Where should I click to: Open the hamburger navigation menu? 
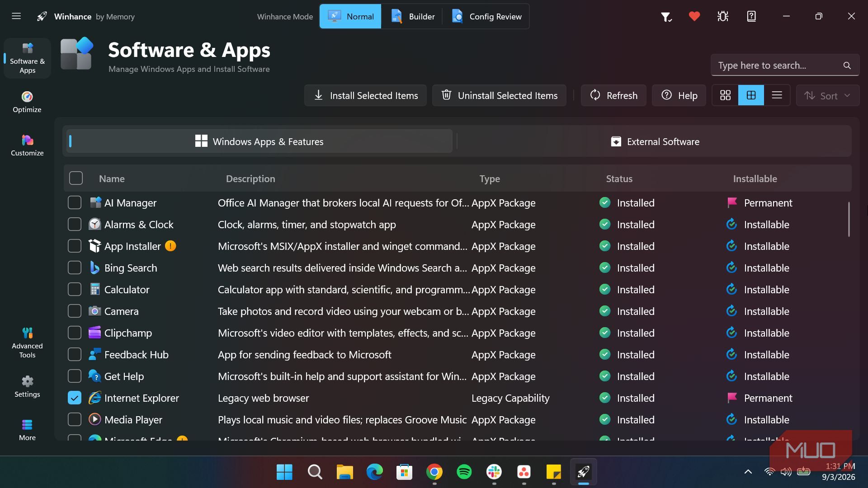point(16,16)
